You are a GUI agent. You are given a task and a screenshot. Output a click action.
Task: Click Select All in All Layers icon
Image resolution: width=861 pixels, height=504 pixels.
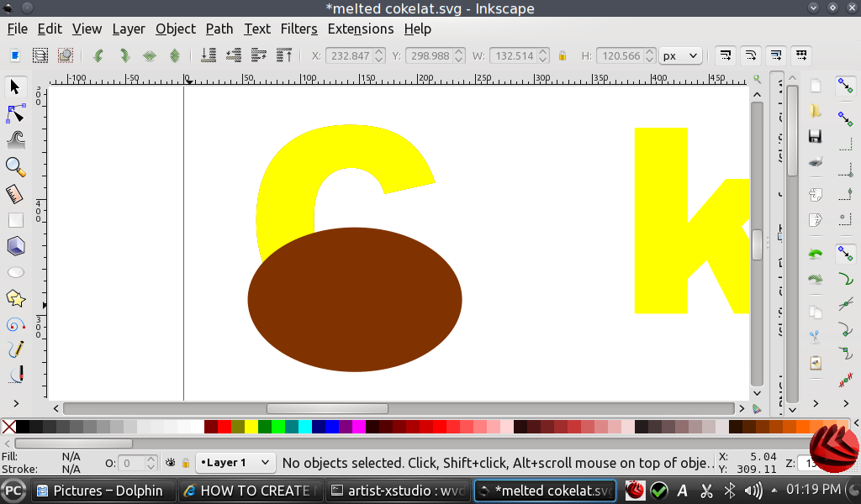coord(40,55)
